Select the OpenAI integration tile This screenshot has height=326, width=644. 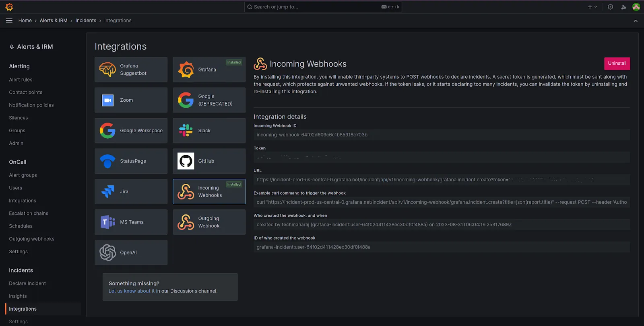[131, 253]
